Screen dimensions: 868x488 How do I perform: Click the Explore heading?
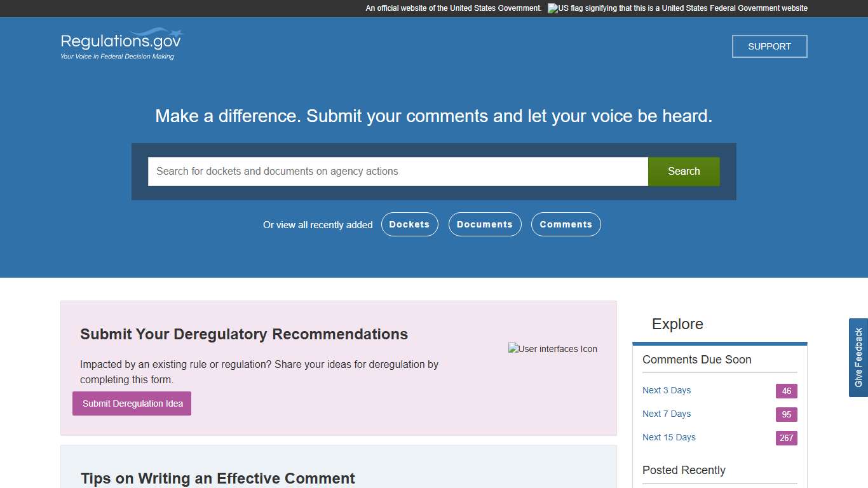[x=677, y=324]
